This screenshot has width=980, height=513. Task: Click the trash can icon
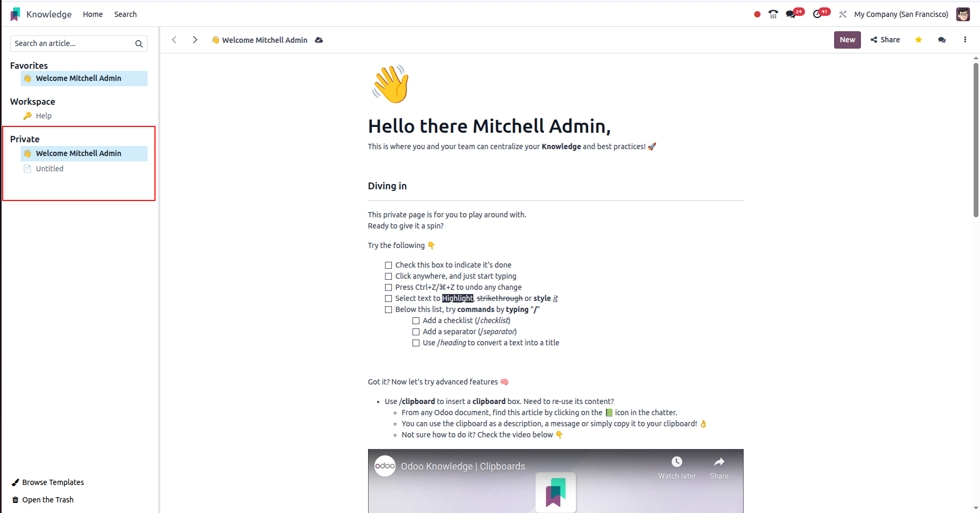click(15, 500)
